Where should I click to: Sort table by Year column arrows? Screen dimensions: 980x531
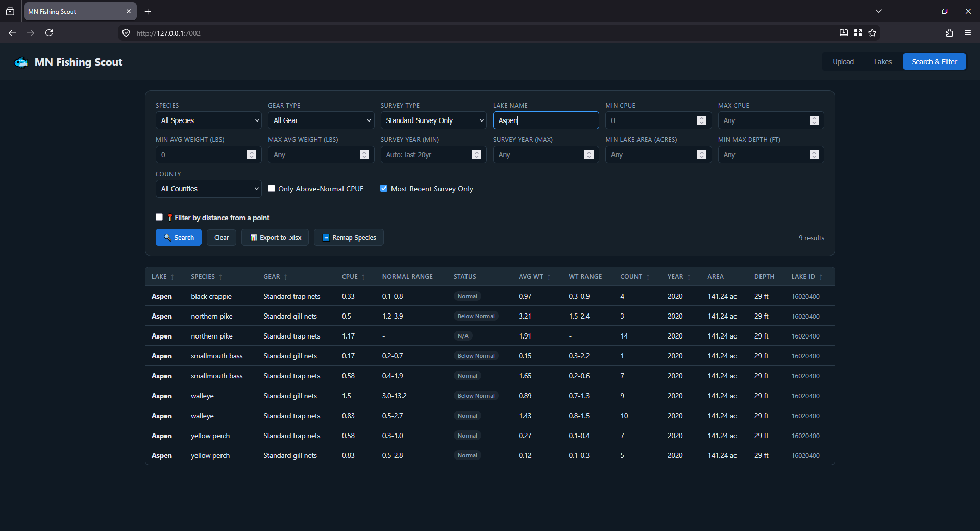689,277
